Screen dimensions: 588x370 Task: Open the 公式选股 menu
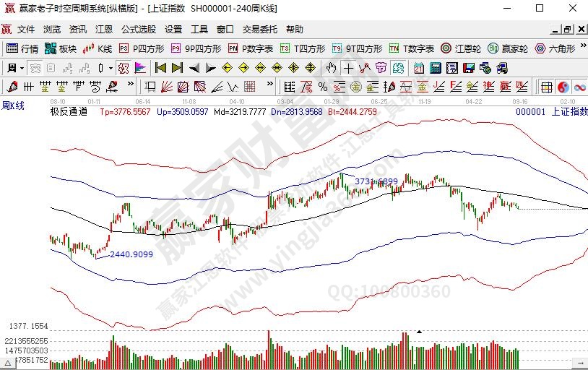(138, 30)
